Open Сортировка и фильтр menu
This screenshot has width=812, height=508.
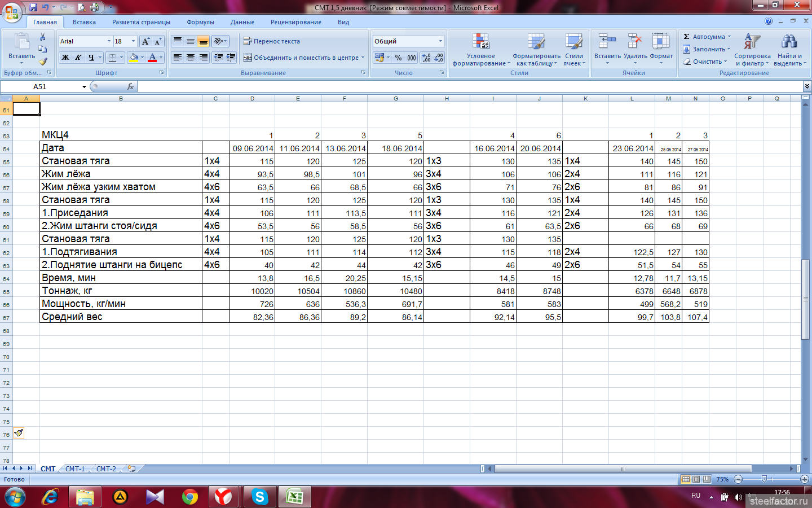coord(752,50)
